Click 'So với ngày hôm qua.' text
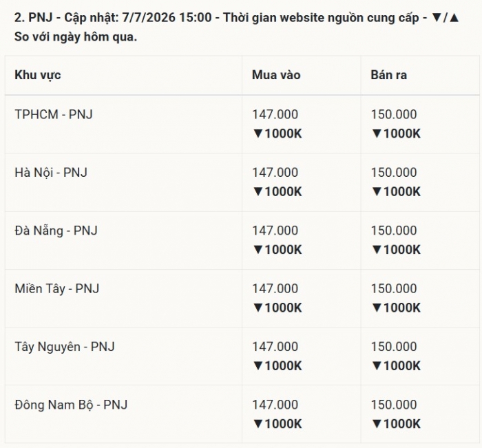 coord(76,37)
